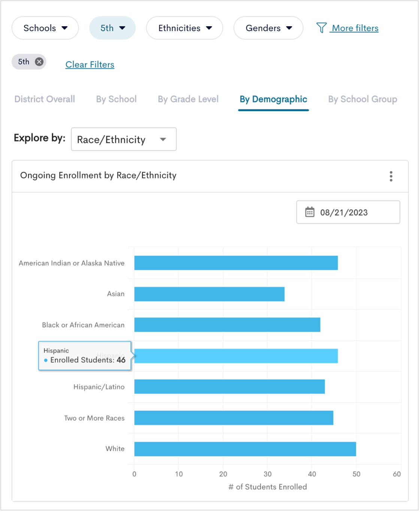420x512 pixels.
Task: Switch to the By School Group tab
Action: click(x=362, y=99)
